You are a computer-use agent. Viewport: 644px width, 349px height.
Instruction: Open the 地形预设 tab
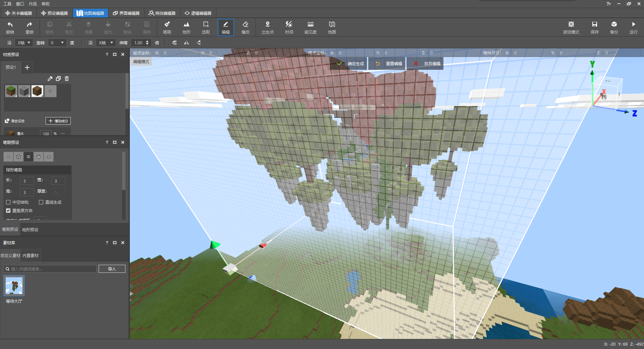pos(30,230)
